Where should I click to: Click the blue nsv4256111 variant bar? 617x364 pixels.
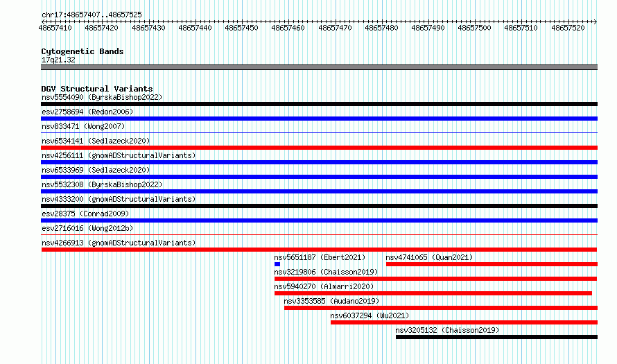[319, 162]
